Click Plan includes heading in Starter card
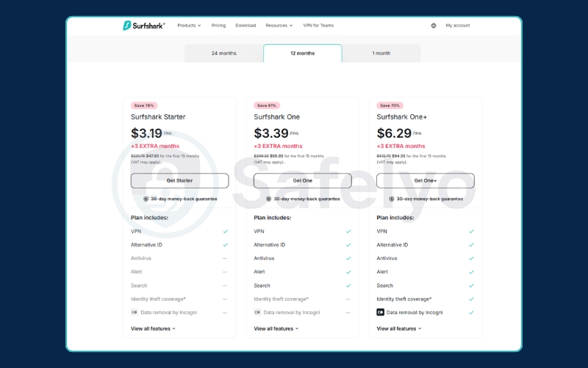The image size is (588, 368). 149,218
